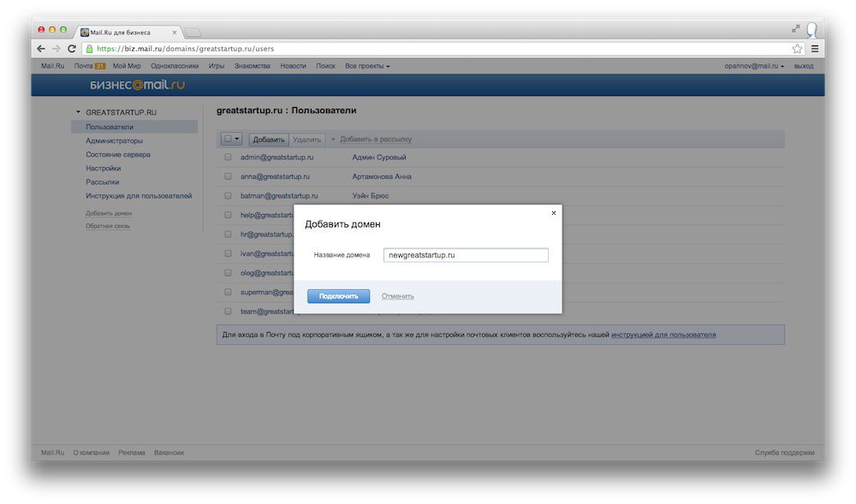Click inside the Название домена field
This screenshot has width=856, height=504.
pos(466,255)
